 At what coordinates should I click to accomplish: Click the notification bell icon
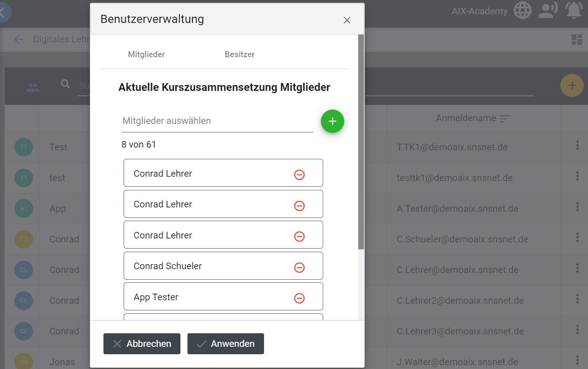[574, 10]
